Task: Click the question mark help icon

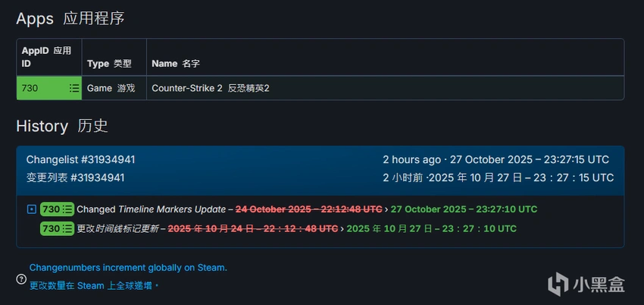Action: point(21,279)
